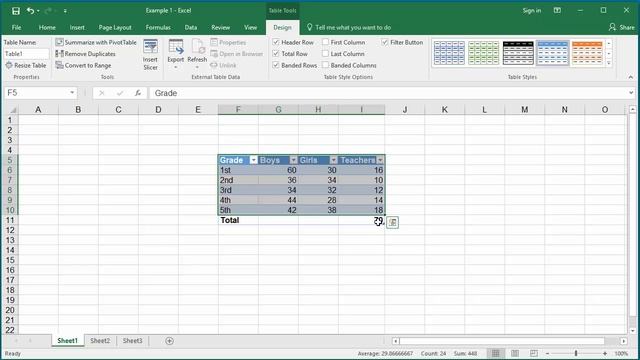
Task: Select the Total cell in row 11
Action: [238, 220]
